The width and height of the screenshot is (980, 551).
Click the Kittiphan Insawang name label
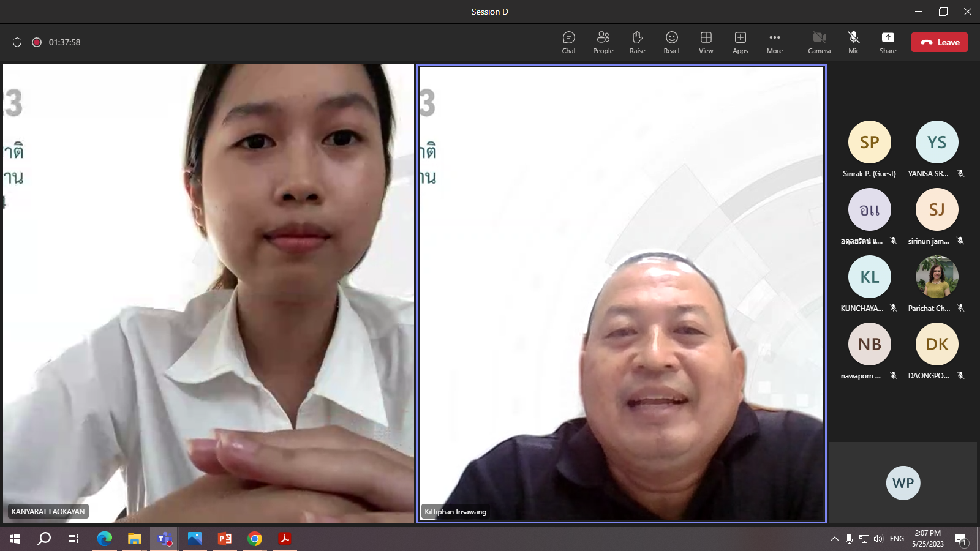click(x=456, y=511)
